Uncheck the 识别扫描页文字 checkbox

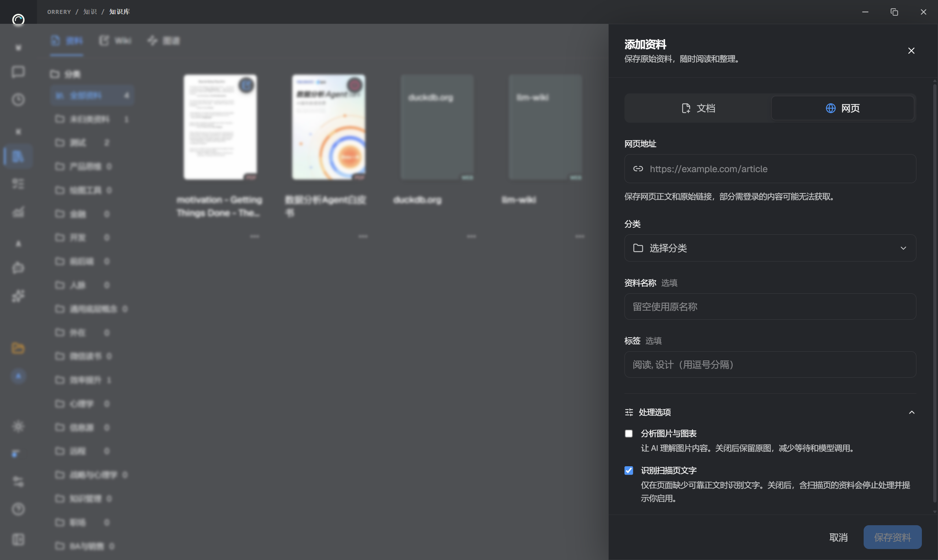coord(629,471)
